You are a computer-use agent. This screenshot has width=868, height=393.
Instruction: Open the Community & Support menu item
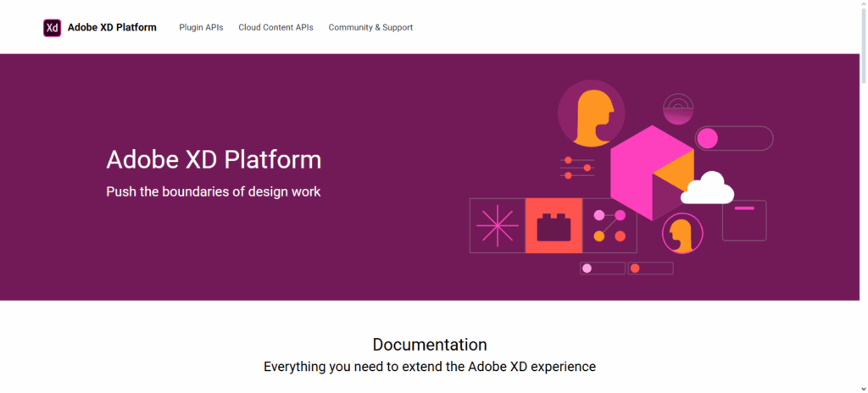[x=370, y=28]
